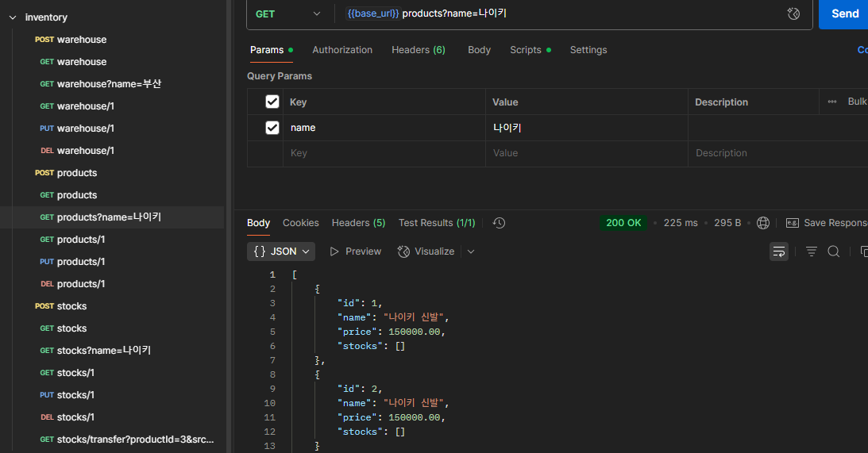Open the response history icon
This screenshot has width=868, height=453.
[499, 223]
